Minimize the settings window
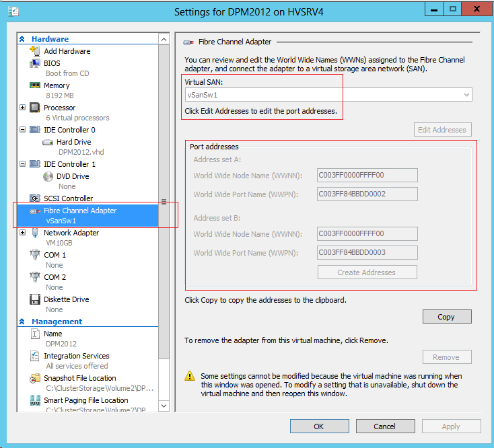Image resolution: width=494 pixels, height=448 pixels. click(434, 9)
